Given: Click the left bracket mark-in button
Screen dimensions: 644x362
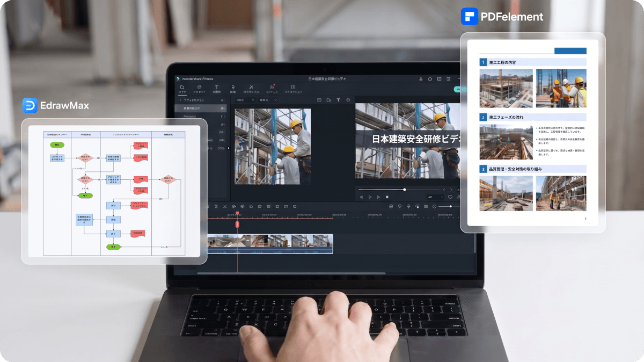Looking at the screenshot, I should click(x=444, y=190).
